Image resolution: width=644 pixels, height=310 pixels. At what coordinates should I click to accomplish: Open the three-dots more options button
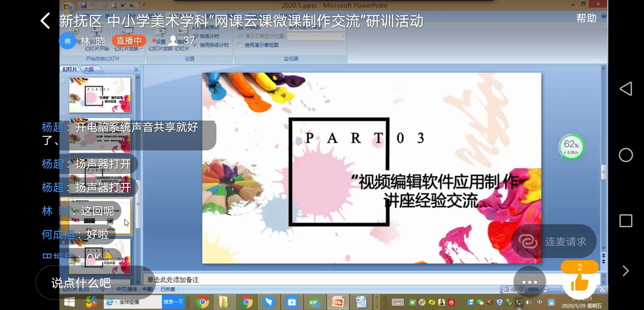tap(530, 282)
